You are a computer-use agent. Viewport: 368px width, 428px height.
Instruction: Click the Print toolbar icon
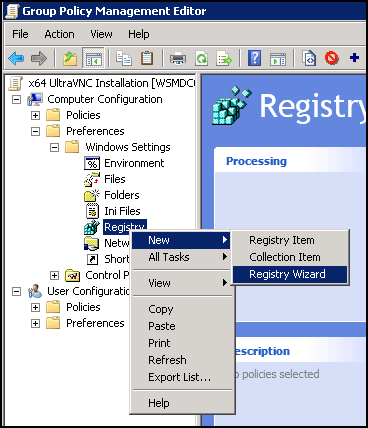pyautogui.click(x=178, y=59)
